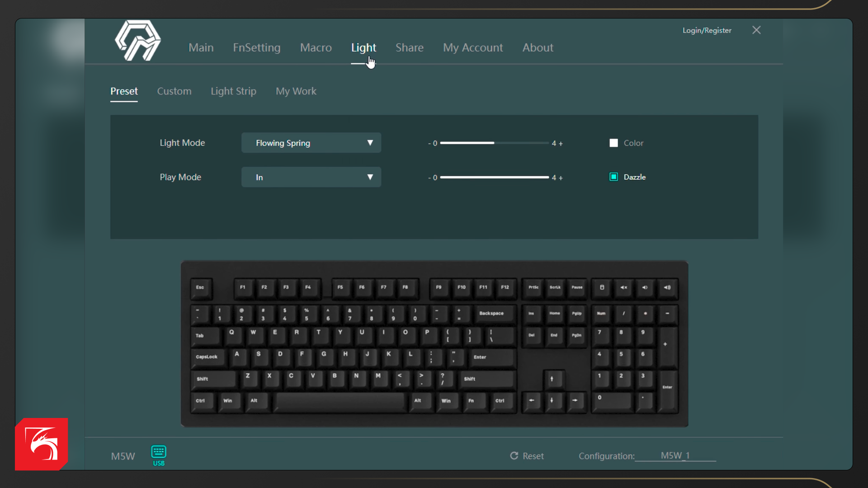Click the Play Mode slider track

pos(494,177)
